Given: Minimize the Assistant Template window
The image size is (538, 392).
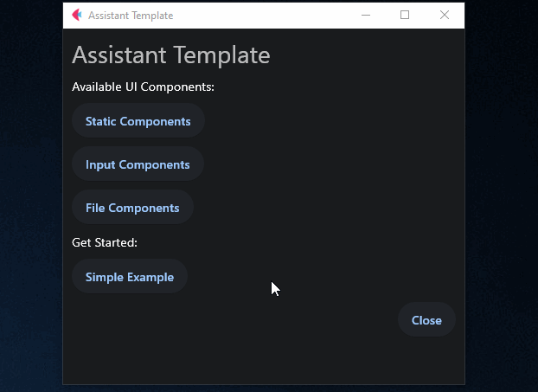Looking at the screenshot, I should click(366, 15).
